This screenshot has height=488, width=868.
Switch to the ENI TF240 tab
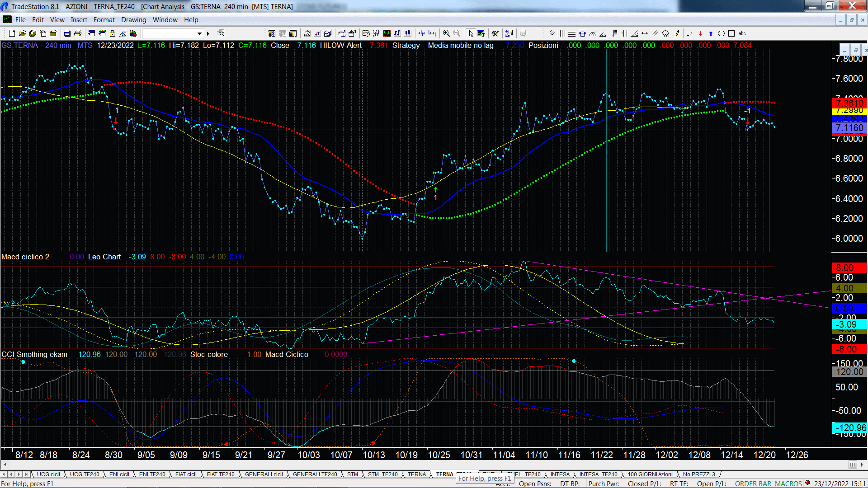coord(152,474)
